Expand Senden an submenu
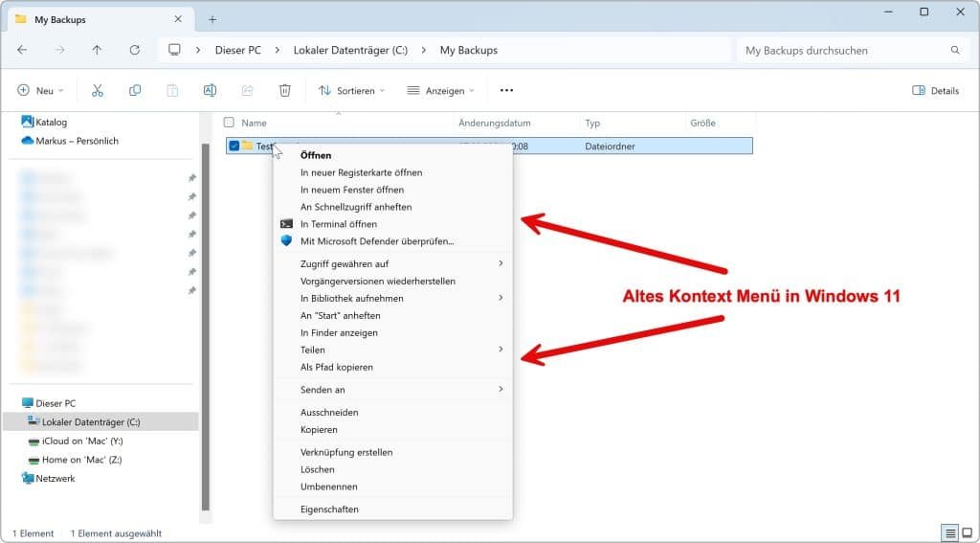 pyautogui.click(x=392, y=390)
